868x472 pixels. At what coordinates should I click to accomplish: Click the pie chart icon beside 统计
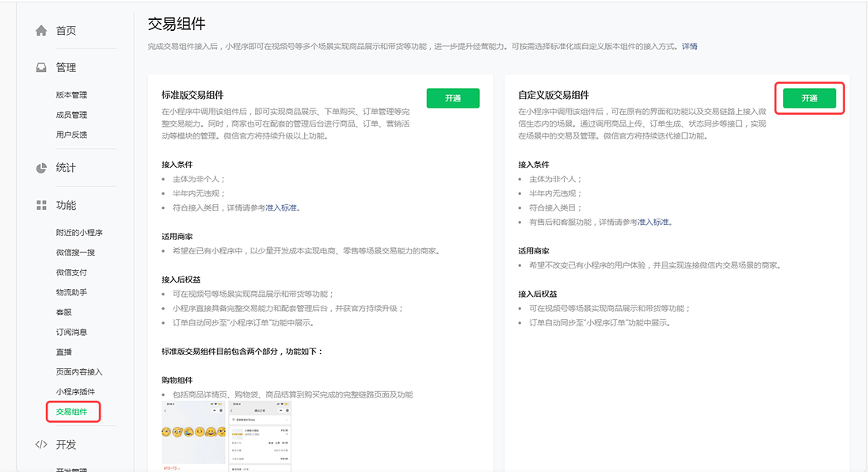click(x=41, y=168)
